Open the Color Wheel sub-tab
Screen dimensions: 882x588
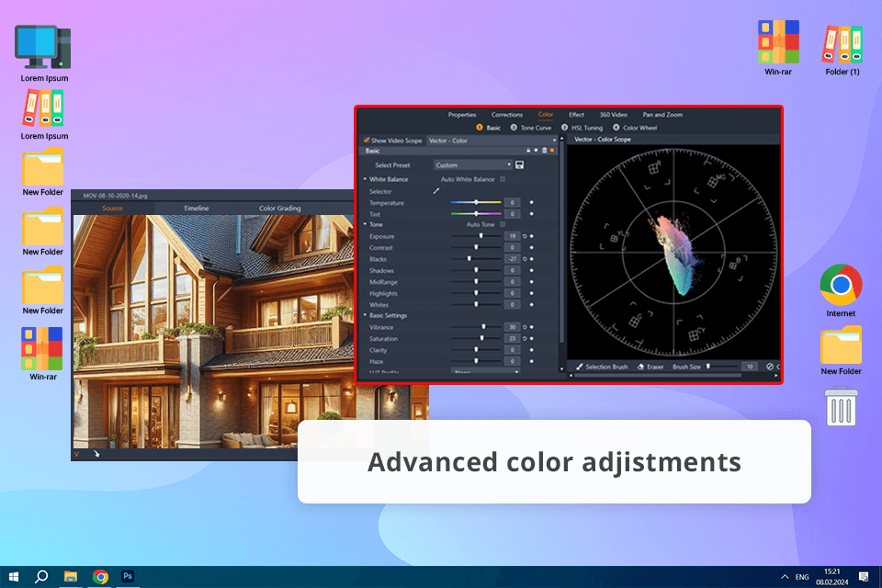click(x=635, y=128)
